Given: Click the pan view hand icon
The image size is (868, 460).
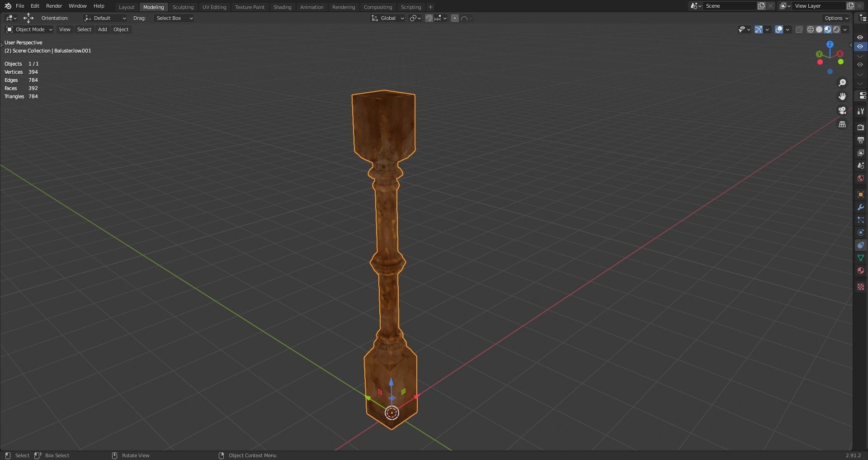Looking at the screenshot, I should 842,96.
